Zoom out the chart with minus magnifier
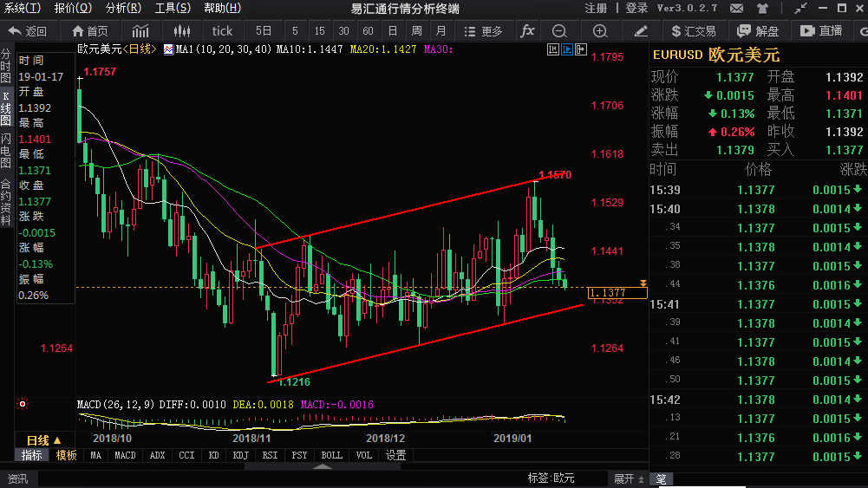868x488 pixels. click(559, 31)
